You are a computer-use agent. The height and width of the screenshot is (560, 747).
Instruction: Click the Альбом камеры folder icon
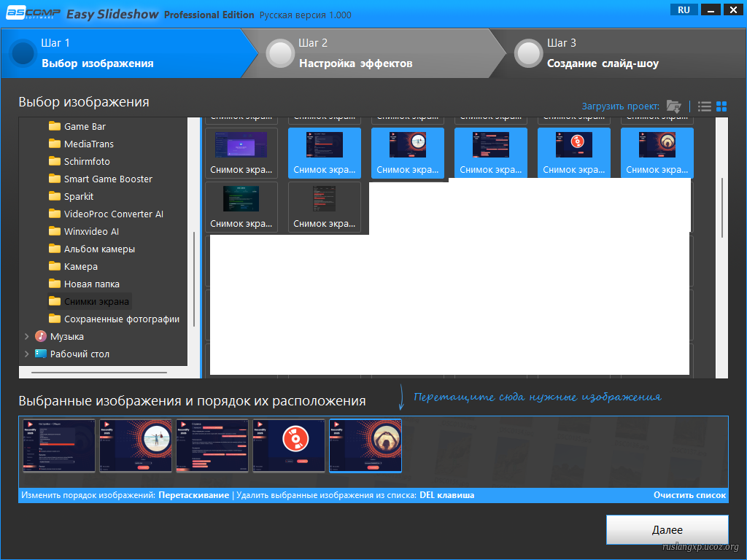tap(55, 249)
